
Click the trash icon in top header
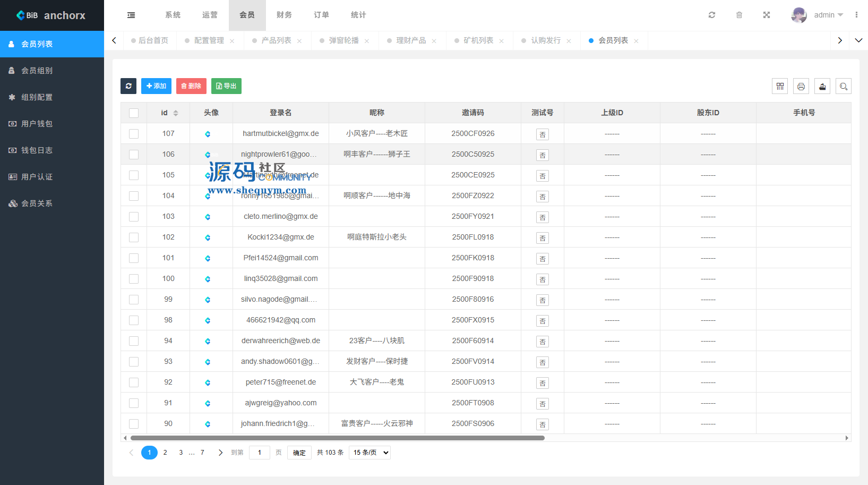point(739,15)
